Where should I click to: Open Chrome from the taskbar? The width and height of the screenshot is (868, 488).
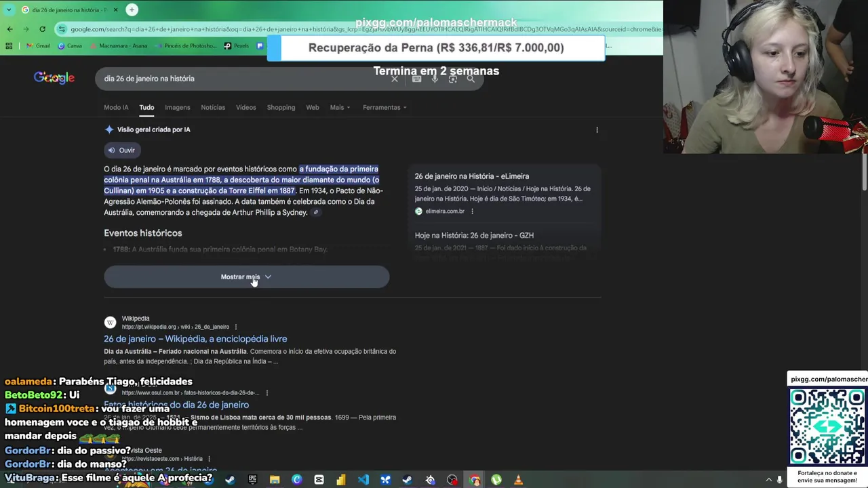pyautogui.click(x=474, y=480)
